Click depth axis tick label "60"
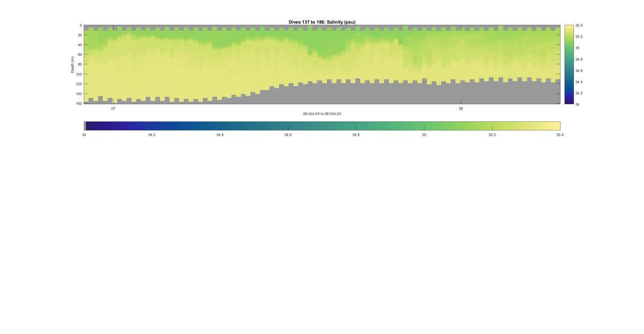 [x=79, y=54]
